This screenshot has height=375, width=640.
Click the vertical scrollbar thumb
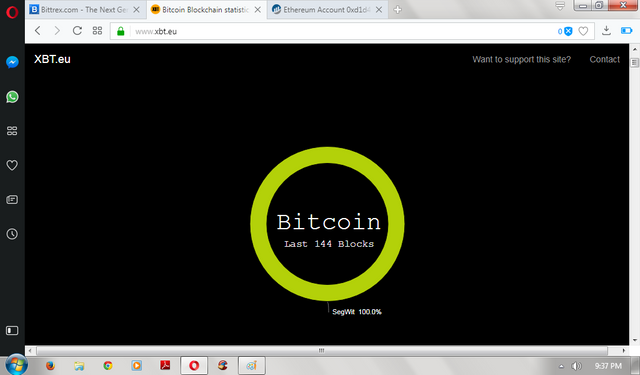[x=634, y=62]
